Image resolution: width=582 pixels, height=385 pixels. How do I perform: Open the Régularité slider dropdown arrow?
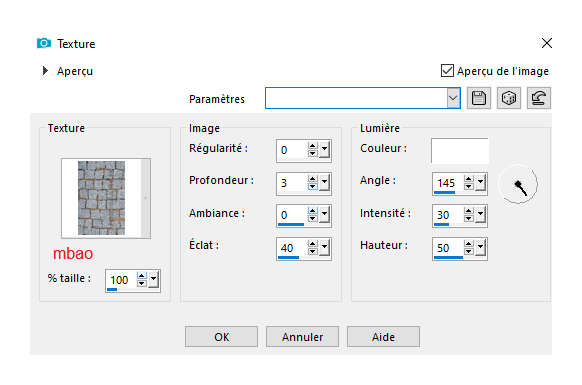tap(325, 149)
